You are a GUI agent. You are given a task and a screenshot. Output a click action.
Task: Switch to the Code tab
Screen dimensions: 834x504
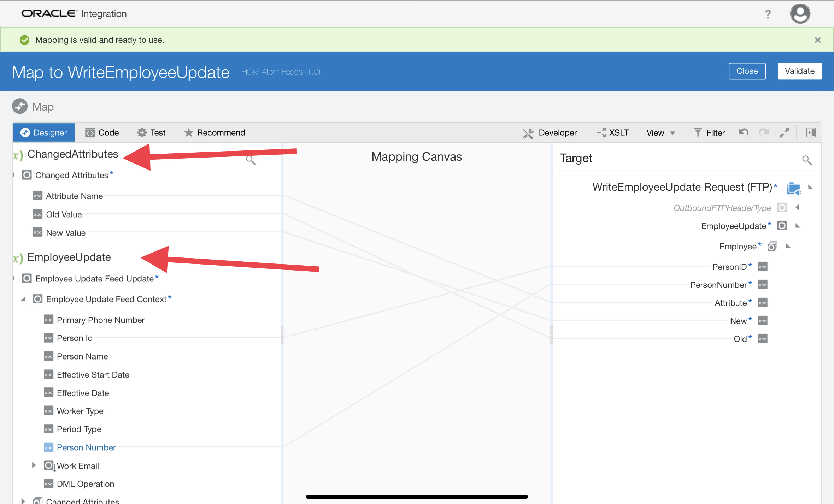(x=102, y=133)
